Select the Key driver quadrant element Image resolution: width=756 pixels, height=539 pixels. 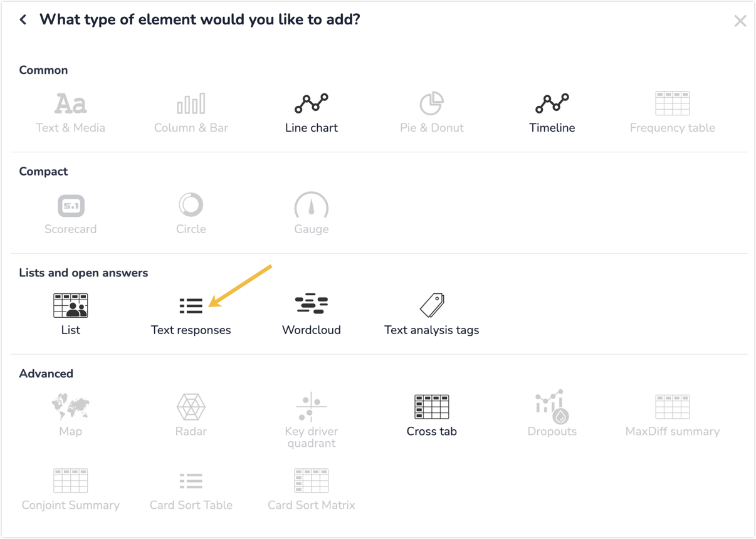312,421
